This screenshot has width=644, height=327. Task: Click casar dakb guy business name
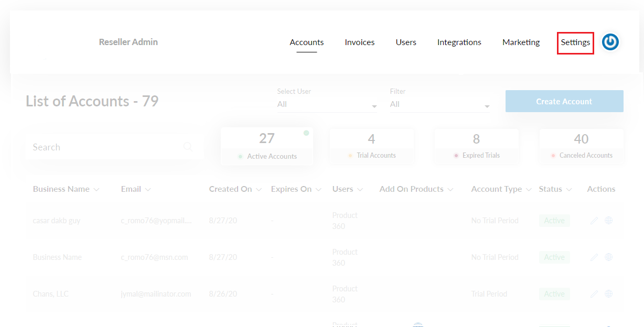[x=57, y=221]
